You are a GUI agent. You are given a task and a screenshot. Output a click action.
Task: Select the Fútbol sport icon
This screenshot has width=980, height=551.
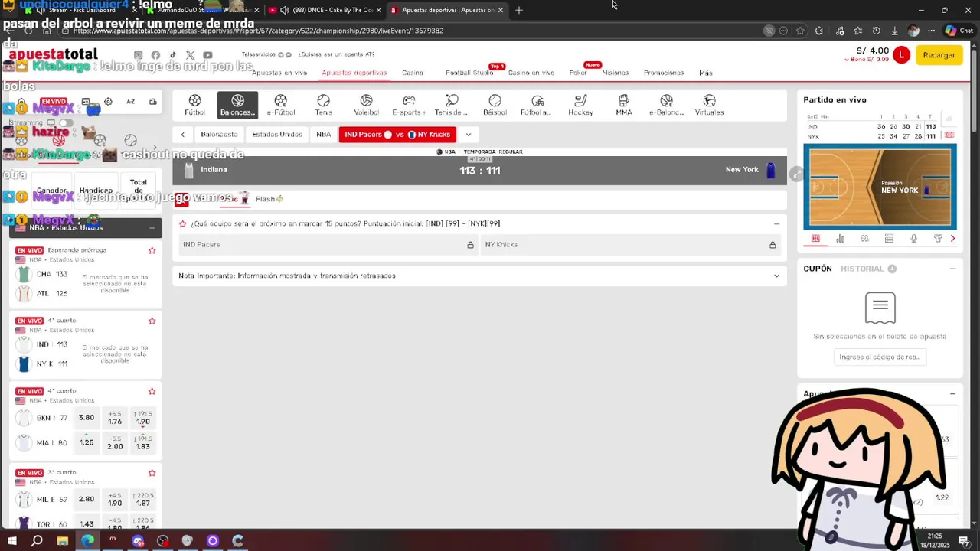pos(194,105)
